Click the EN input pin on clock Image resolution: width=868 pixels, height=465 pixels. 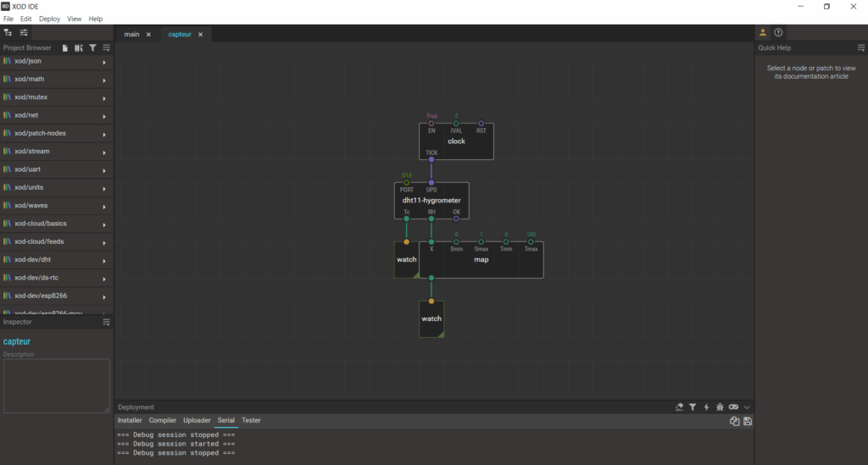431,124
